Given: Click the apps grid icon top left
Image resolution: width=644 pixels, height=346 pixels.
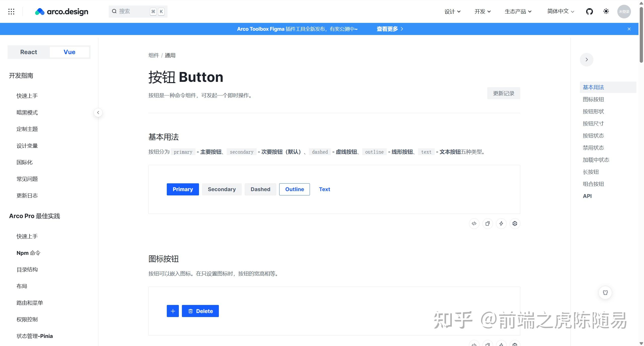Looking at the screenshot, I should [11, 11].
